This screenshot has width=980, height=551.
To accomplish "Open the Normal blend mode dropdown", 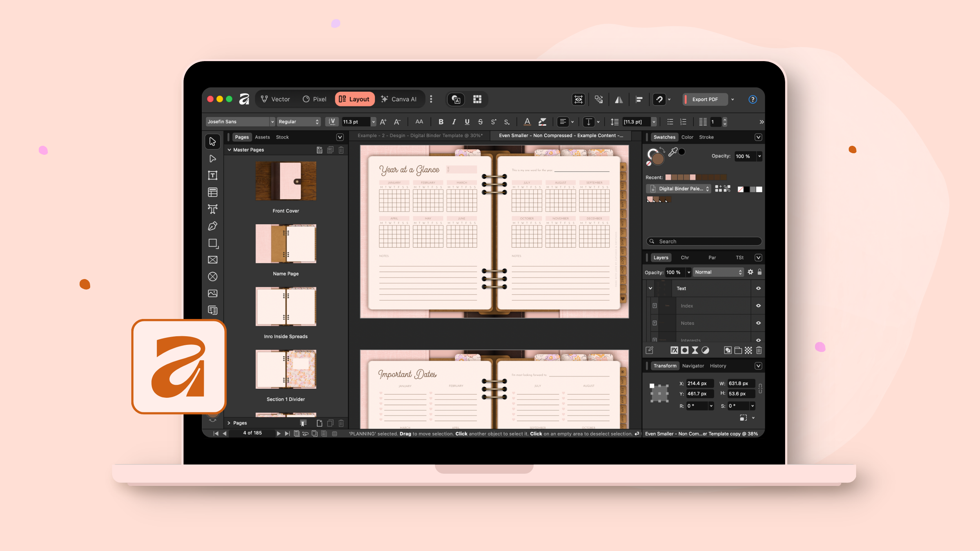I will (718, 272).
